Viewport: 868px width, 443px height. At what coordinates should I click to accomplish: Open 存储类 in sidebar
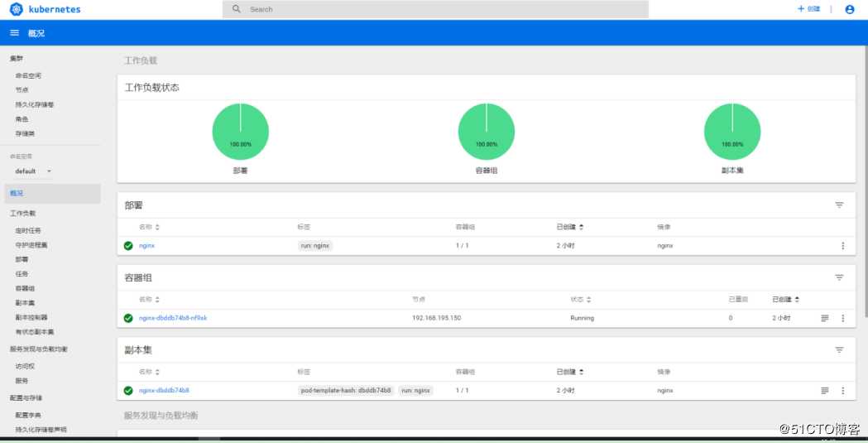25,133
